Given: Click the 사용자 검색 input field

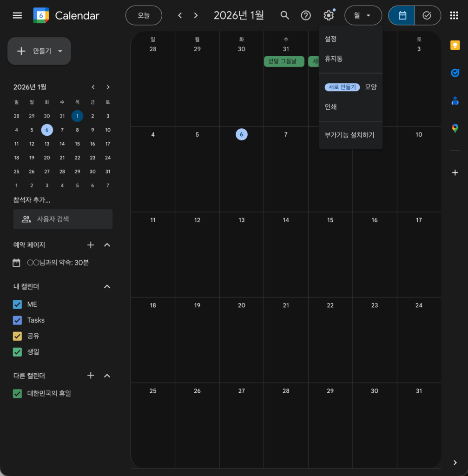Looking at the screenshot, I should click(x=63, y=219).
